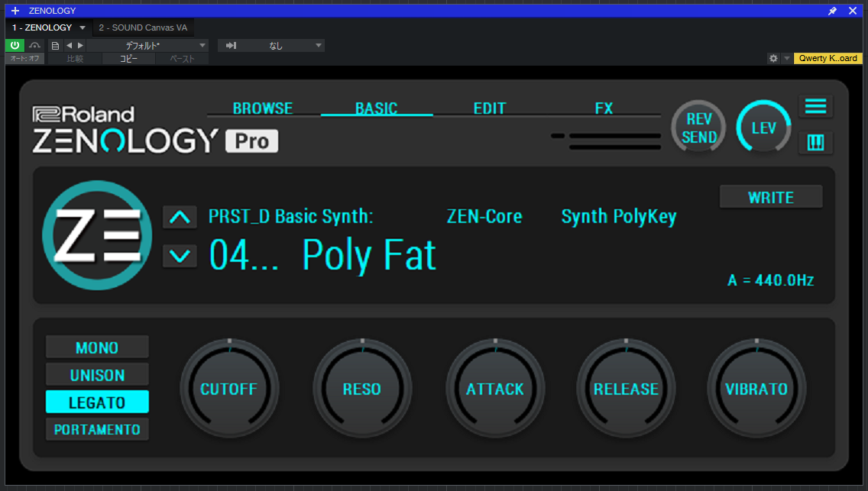Show the on-screen piano keyboard
The image size is (868, 491).
815,143
